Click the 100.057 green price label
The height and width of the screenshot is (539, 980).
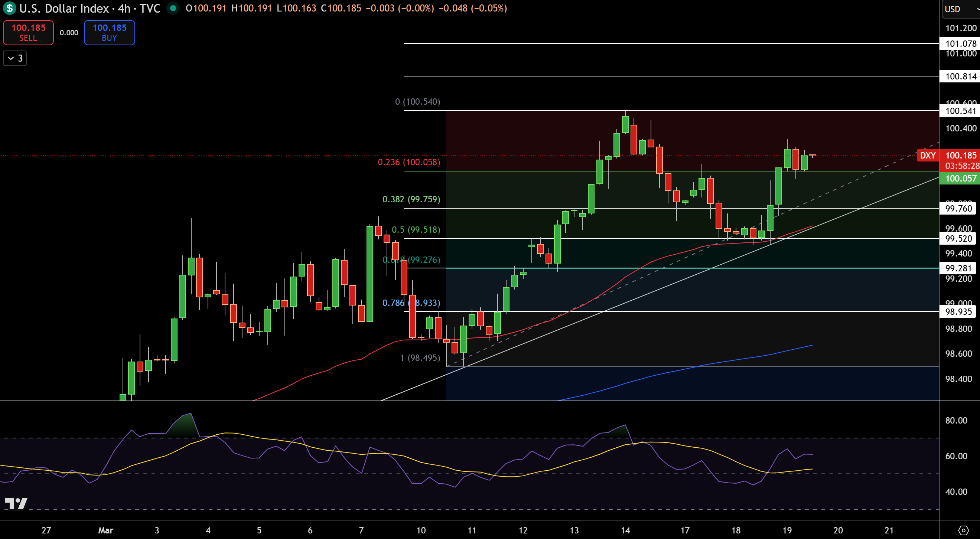pyautogui.click(x=960, y=179)
